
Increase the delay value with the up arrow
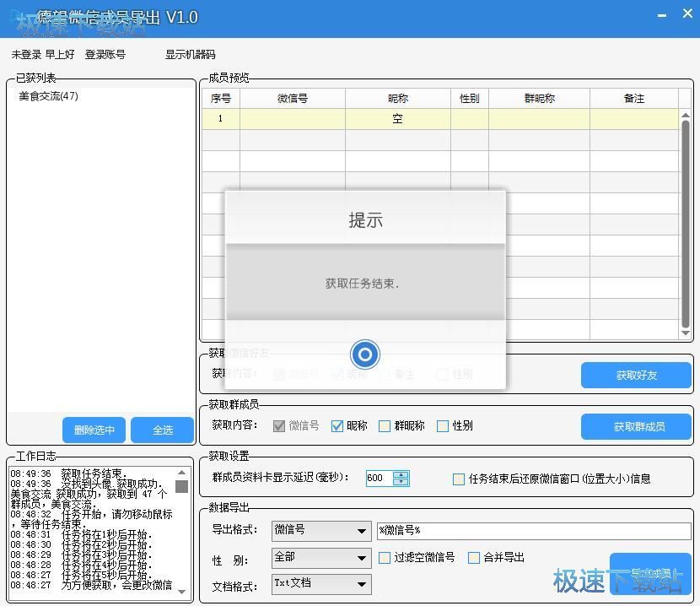(401, 473)
